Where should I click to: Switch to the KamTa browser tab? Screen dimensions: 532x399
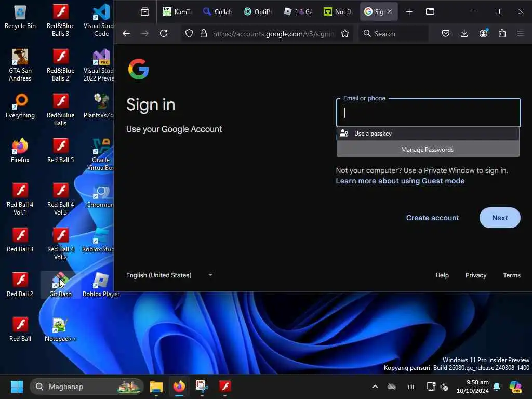[x=178, y=12]
